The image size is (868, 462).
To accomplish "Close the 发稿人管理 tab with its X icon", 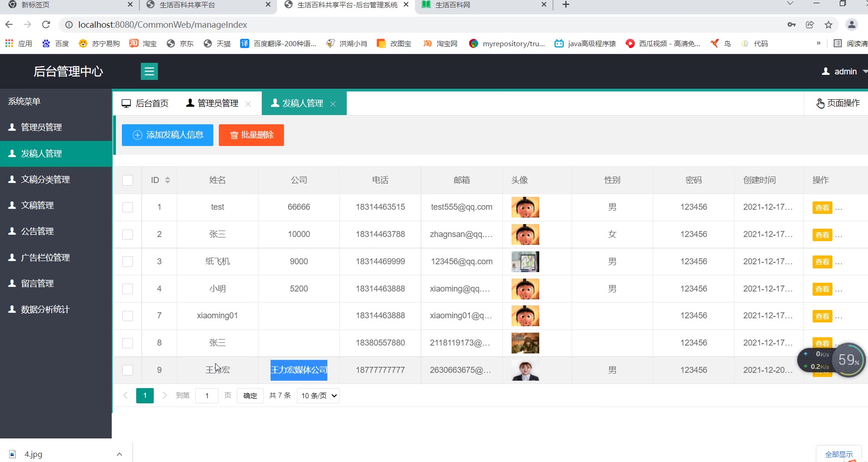I will pyautogui.click(x=333, y=104).
